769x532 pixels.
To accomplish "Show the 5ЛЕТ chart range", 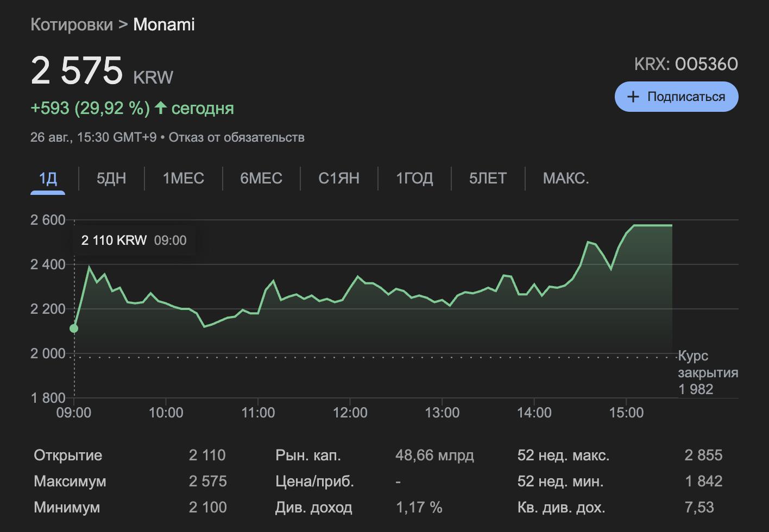I will 488,178.
